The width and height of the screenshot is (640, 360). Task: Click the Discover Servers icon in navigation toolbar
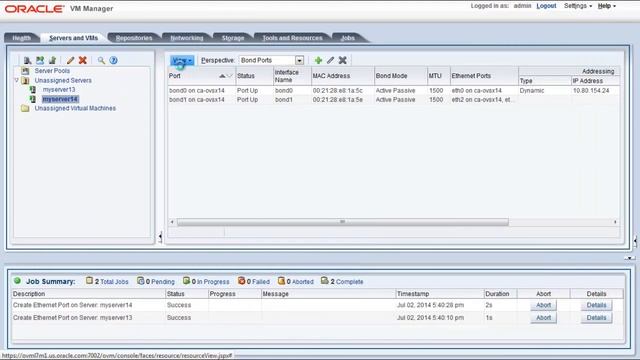(27, 60)
